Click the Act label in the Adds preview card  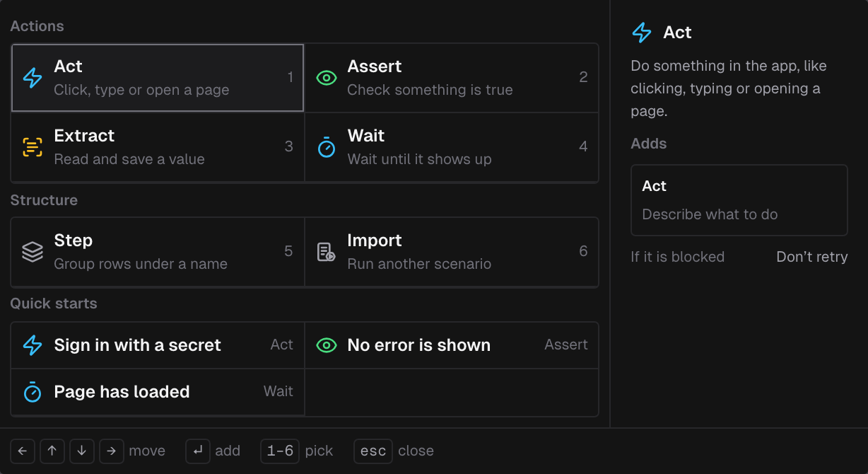(654, 186)
